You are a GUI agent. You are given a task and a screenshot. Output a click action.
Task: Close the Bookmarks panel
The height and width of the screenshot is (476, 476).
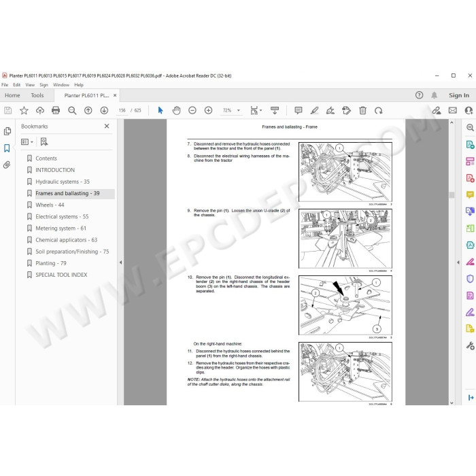pos(107,126)
